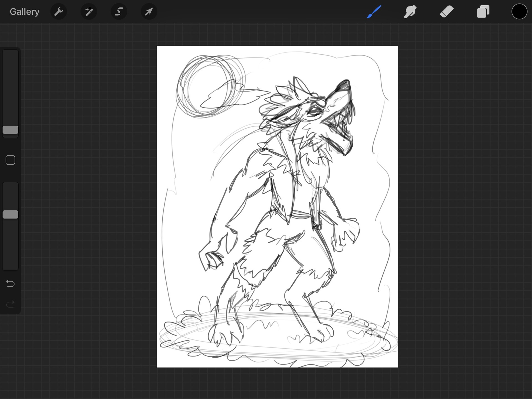This screenshot has width=532, height=399.
Task: Tap the layers stack icon in the toolbar
Action: [x=483, y=11]
